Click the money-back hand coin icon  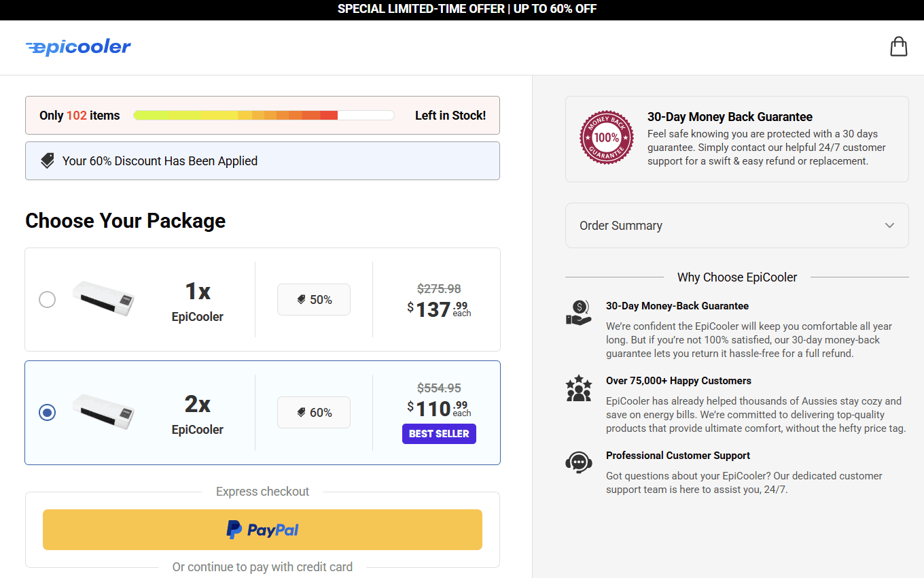click(x=579, y=313)
